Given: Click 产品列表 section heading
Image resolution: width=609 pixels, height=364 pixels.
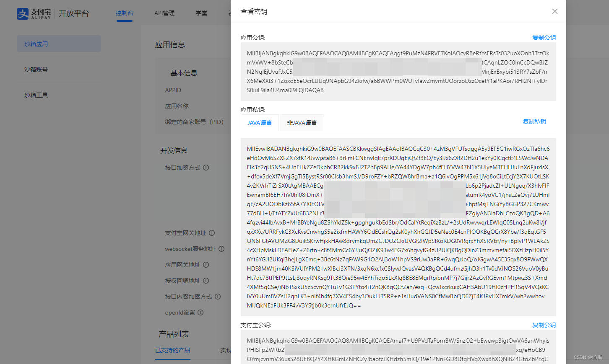Looking at the screenshot, I should (174, 334).
